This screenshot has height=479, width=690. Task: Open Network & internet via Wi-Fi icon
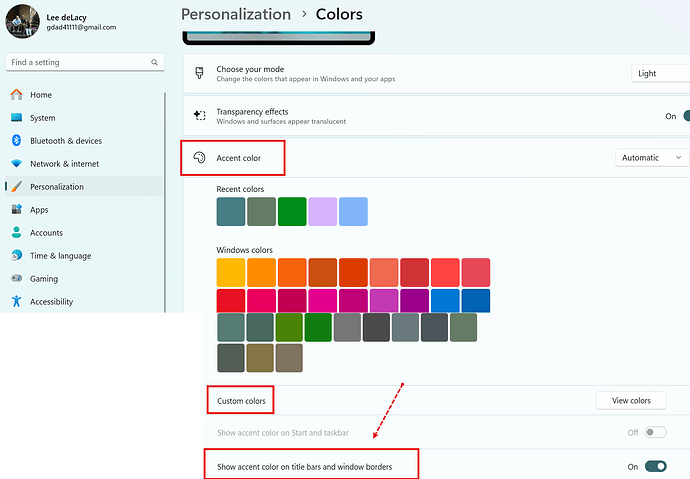coord(16,164)
